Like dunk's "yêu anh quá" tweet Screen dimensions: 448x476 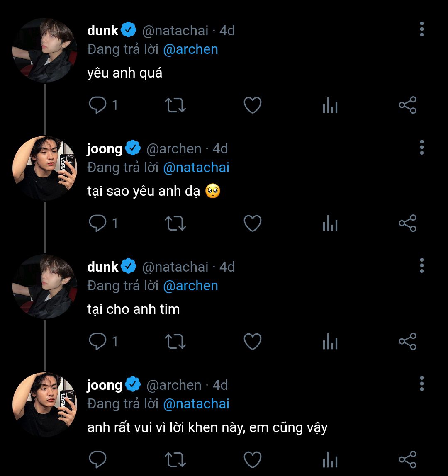click(x=252, y=105)
